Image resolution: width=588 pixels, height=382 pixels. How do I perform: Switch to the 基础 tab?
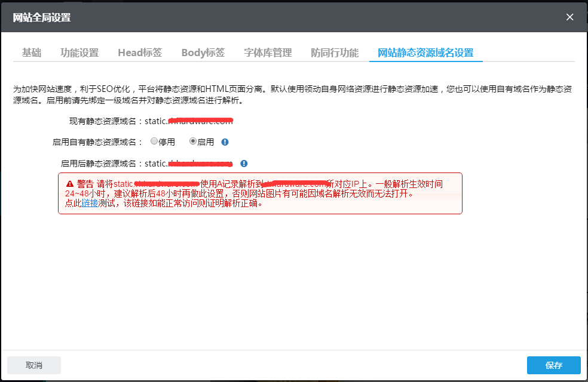[32, 53]
